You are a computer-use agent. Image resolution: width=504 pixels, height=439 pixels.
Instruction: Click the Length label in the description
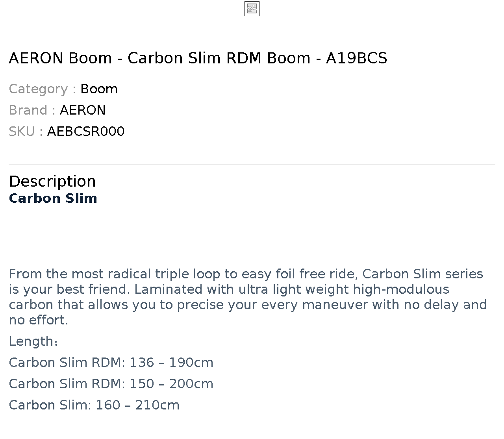(33, 341)
